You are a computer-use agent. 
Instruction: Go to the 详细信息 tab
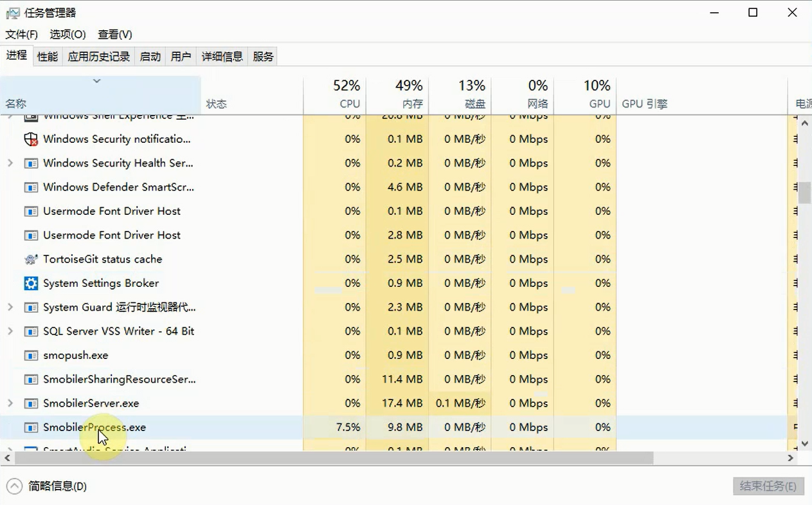[x=222, y=57]
